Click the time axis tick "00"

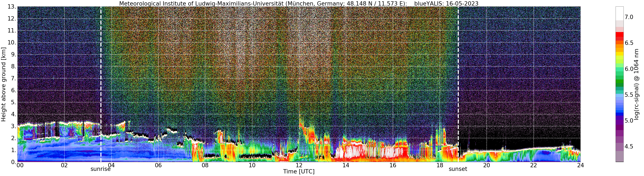click(x=20, y=165)
